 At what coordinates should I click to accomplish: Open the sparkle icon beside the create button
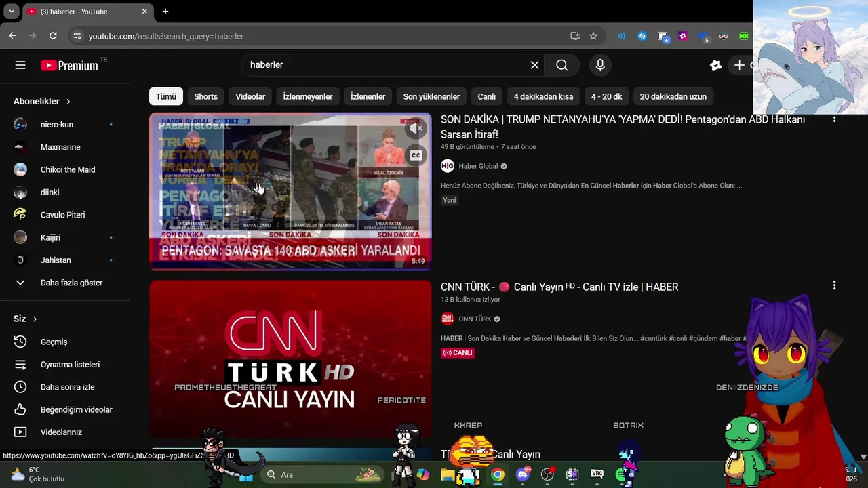tap(715, 65)
